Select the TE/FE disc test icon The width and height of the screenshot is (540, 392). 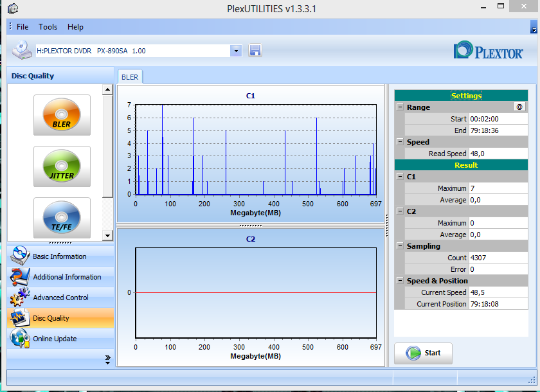coord(62,218)
